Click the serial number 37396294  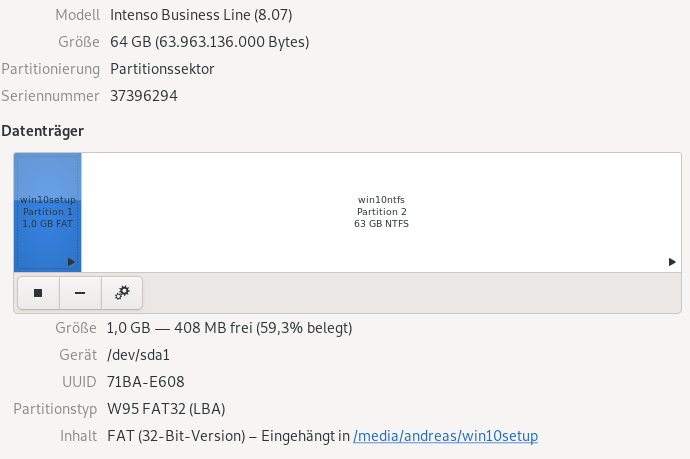point(144,96)
